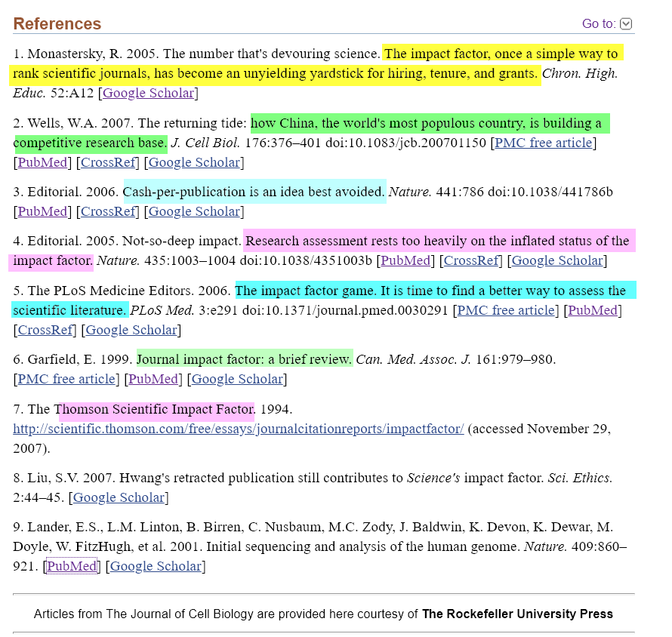Open PubMed link for Wells 2007 reference
Viewport: 672px width, 637px height.
click(42, 162)
